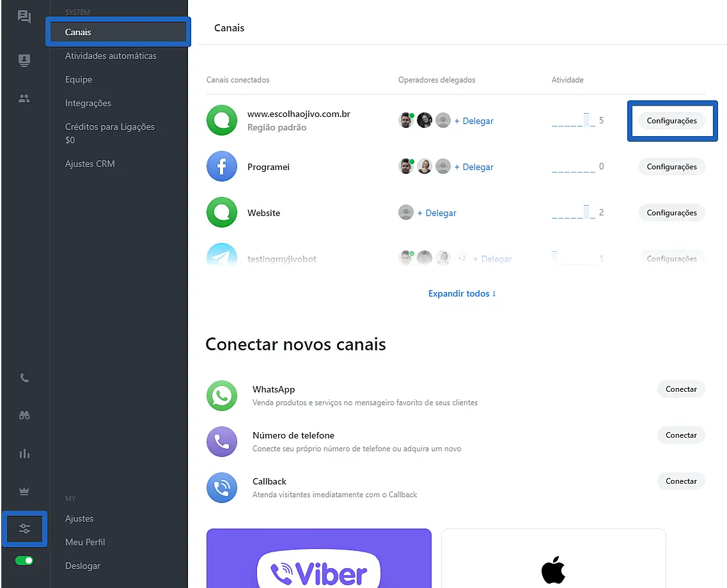This screenshot has height=588, width=727.
Task: Click + Delegar for www.escolhaojivo.com.br channel
Action: [474, 121]
